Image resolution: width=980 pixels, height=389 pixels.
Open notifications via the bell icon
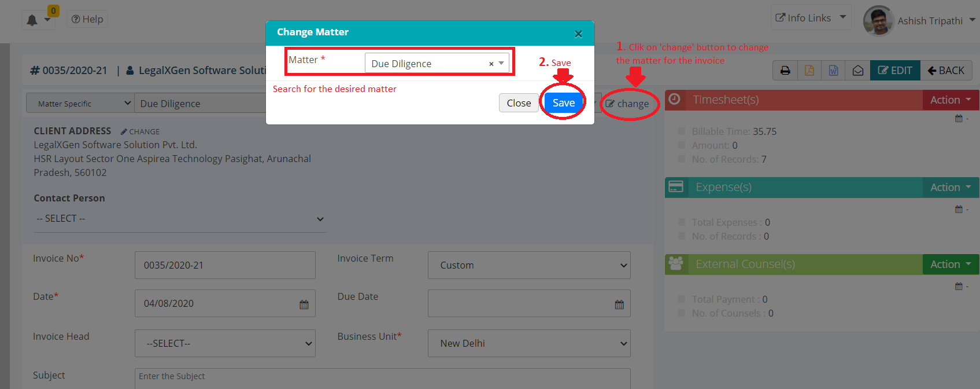(32, 20)
